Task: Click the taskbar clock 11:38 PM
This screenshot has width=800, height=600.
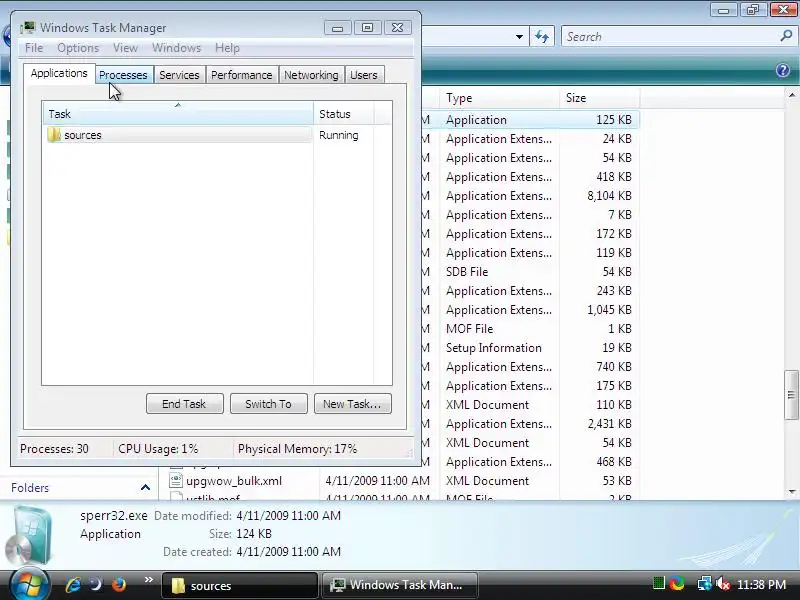Action: pos(762,584)
